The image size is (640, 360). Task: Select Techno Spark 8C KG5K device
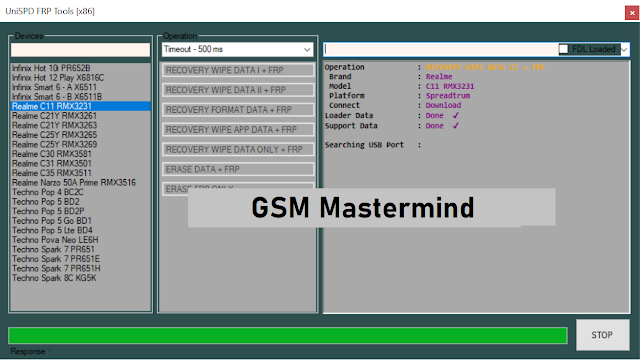80,278
